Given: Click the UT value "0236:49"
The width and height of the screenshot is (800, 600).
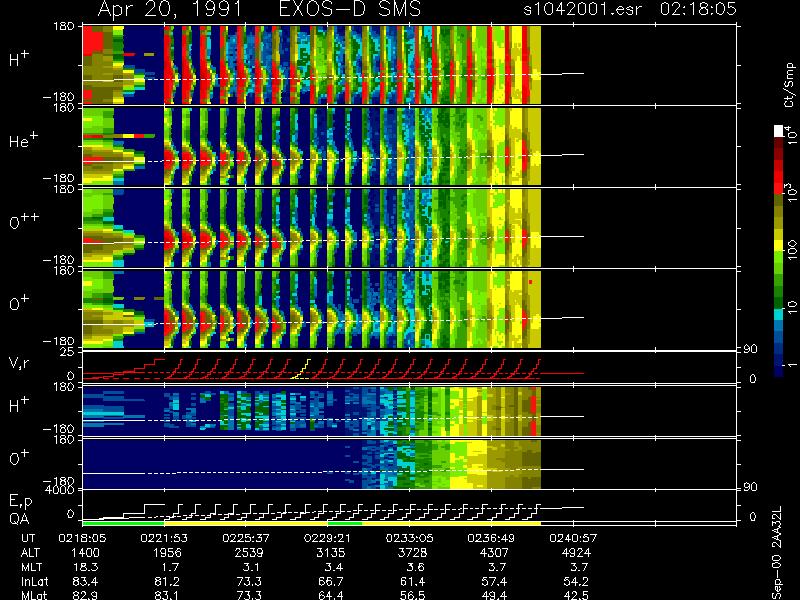Looking at the screenshot, I should (491, 538).
